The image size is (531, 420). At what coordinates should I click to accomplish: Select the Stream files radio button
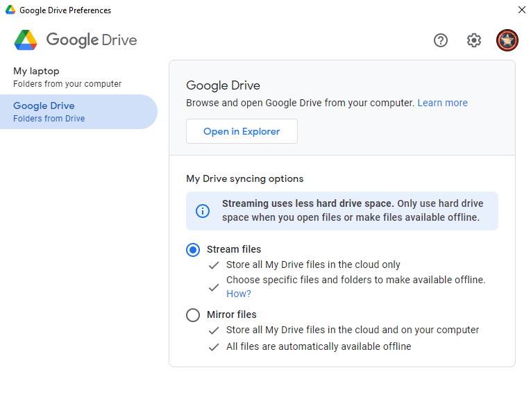click(x=193, y=250)
